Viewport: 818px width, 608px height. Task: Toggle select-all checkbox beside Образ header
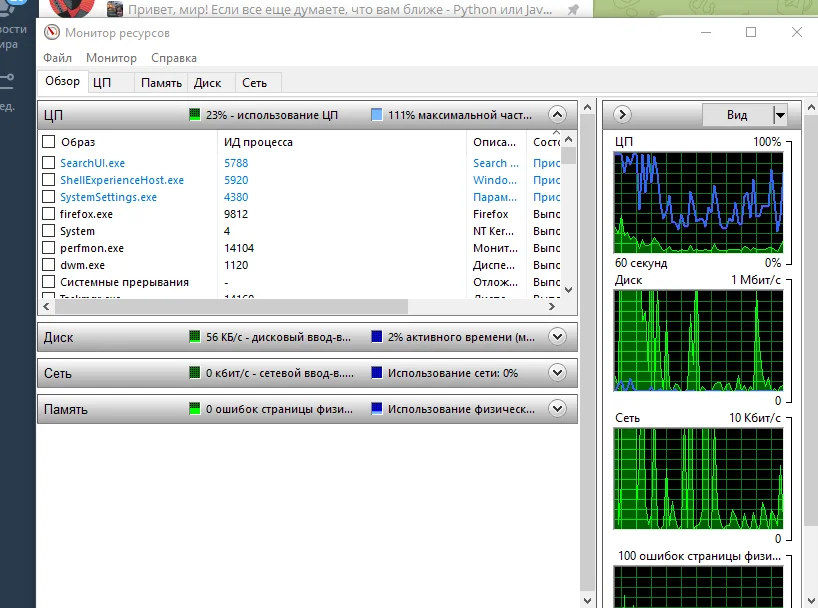49,142
